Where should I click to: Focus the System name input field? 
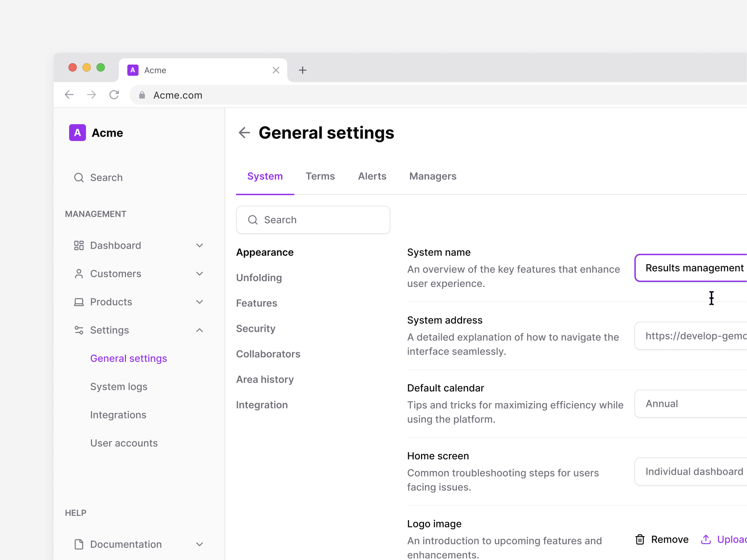pyautogui.click(x=691, y=268)
